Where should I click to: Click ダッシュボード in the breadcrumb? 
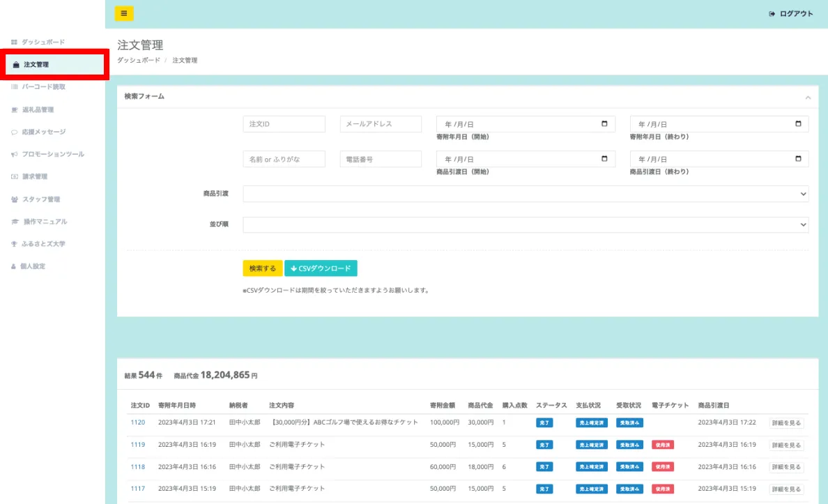(139, 61)
